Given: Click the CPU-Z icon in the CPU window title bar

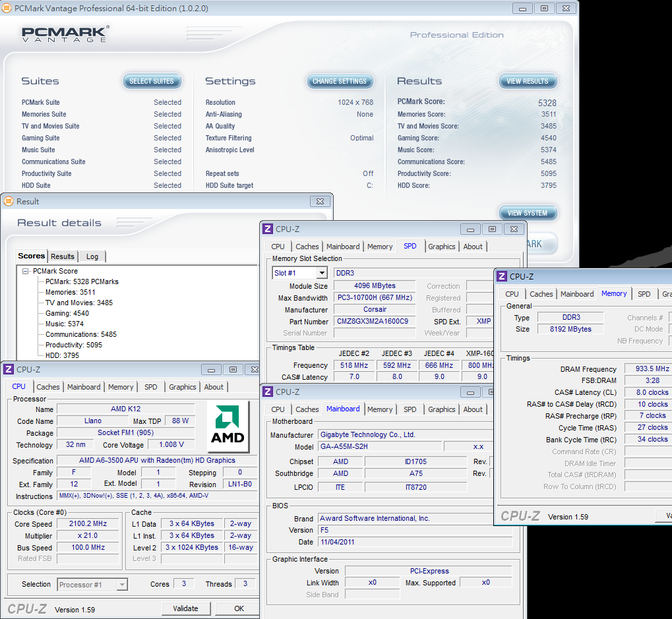Looking at the screenshot, I should (9, 369).
